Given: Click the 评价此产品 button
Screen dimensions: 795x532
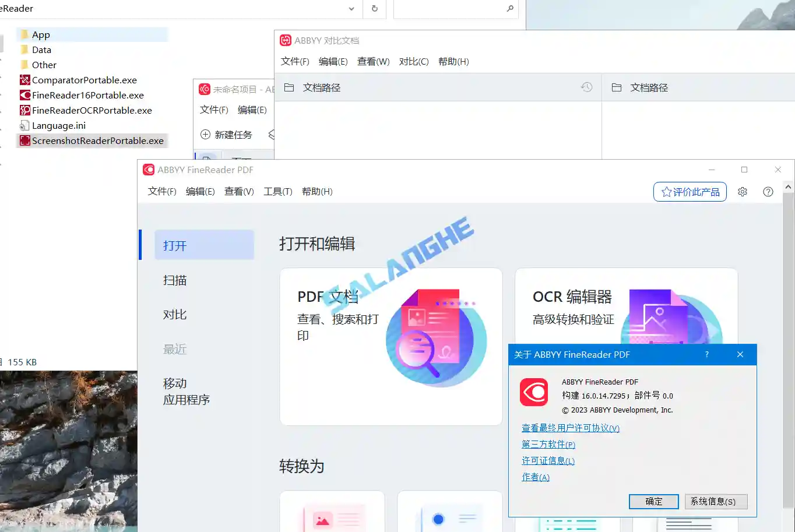Looking at the screenshot, I should (x=690, y=192).
